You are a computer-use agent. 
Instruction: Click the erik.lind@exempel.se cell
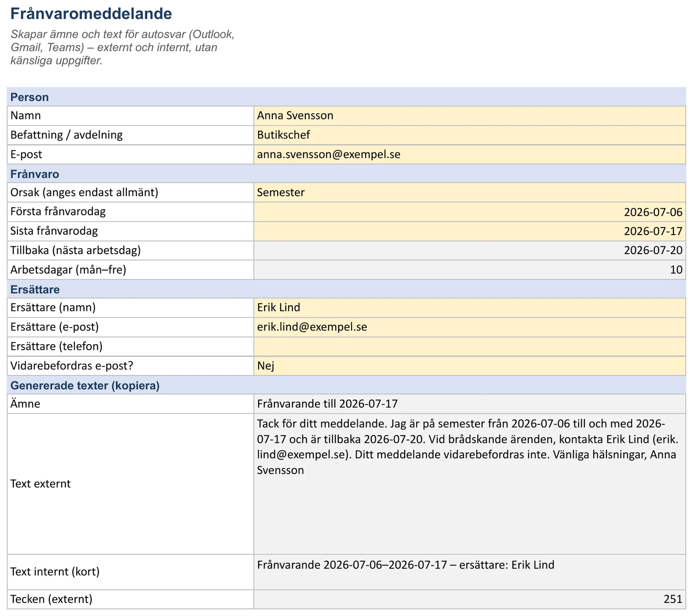[x=470, y=327]
